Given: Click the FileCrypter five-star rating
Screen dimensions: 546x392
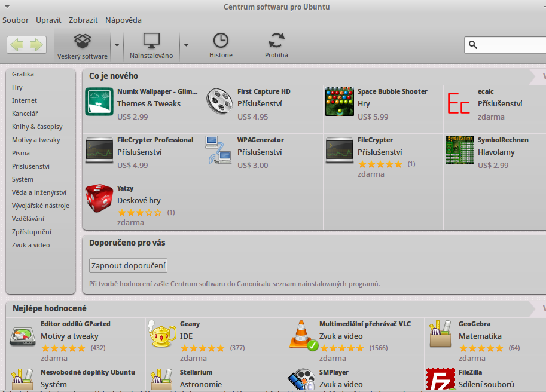Looking at the screenshot, I should click(380, 164).
